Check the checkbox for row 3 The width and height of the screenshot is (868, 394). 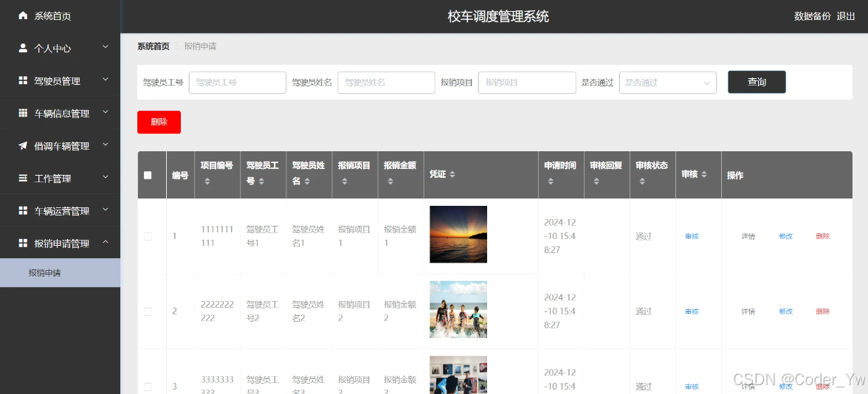coord(148,387)
